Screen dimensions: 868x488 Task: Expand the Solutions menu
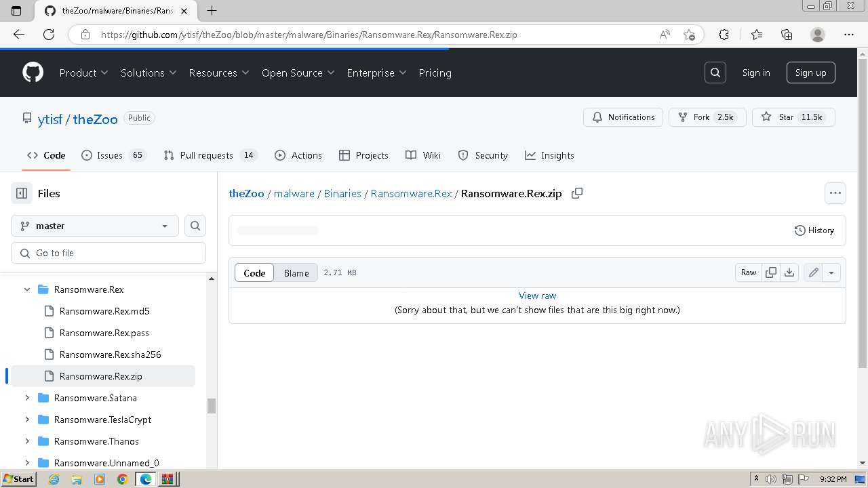coord(149,73)
